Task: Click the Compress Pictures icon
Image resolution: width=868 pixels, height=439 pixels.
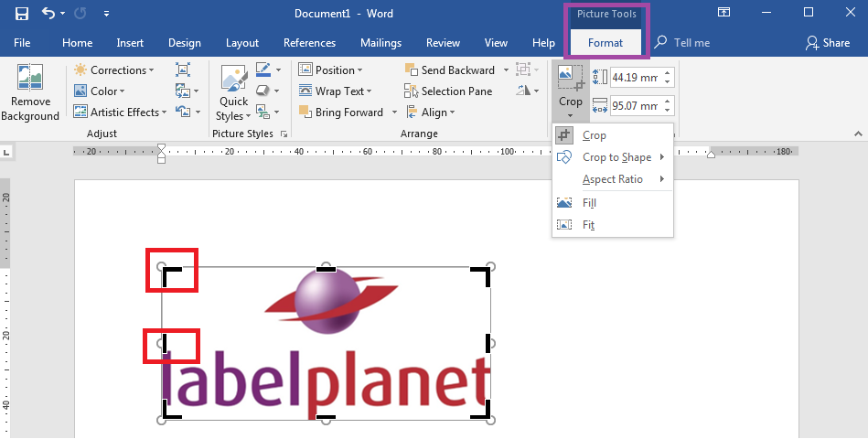Action: (x=183, y=70)
